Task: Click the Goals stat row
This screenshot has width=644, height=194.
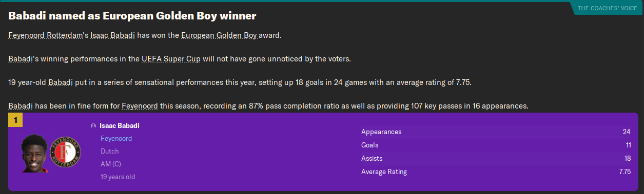Action: point(496,145)
